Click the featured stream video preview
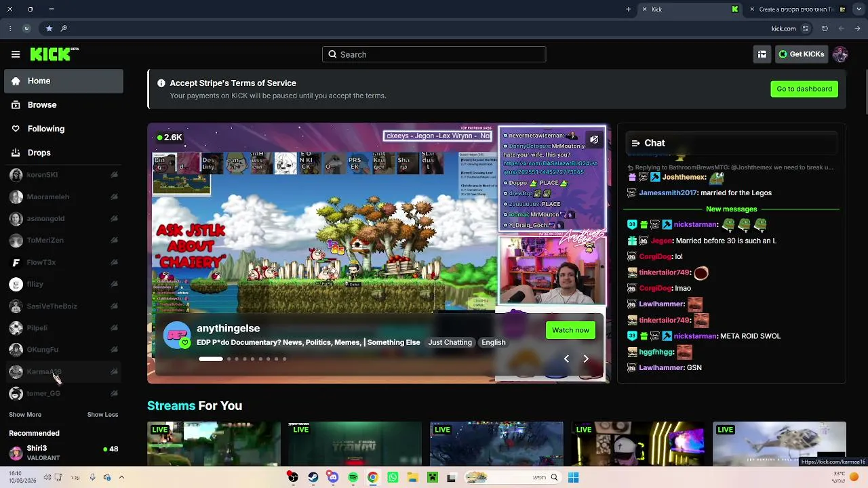The width and height of the screenshot is (868, 488). click(378, 253)
